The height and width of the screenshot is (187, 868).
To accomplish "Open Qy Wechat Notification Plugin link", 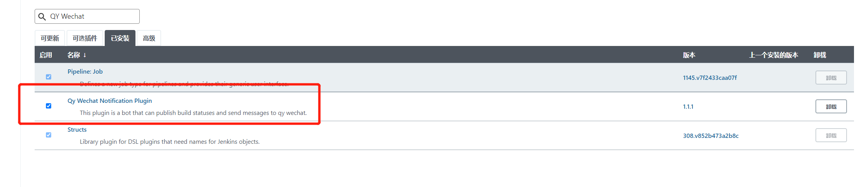I will click(x=109, y=101).
